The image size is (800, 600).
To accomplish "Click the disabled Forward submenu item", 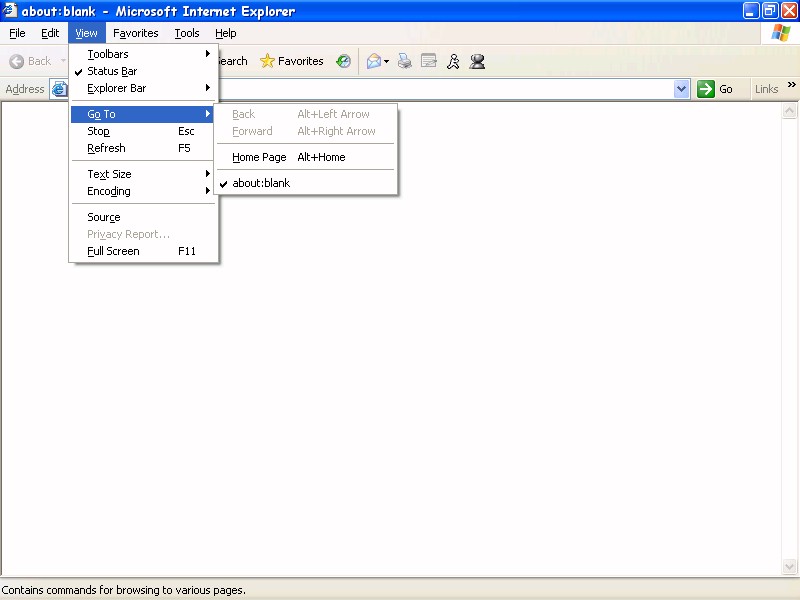I will tap(306, 131).
